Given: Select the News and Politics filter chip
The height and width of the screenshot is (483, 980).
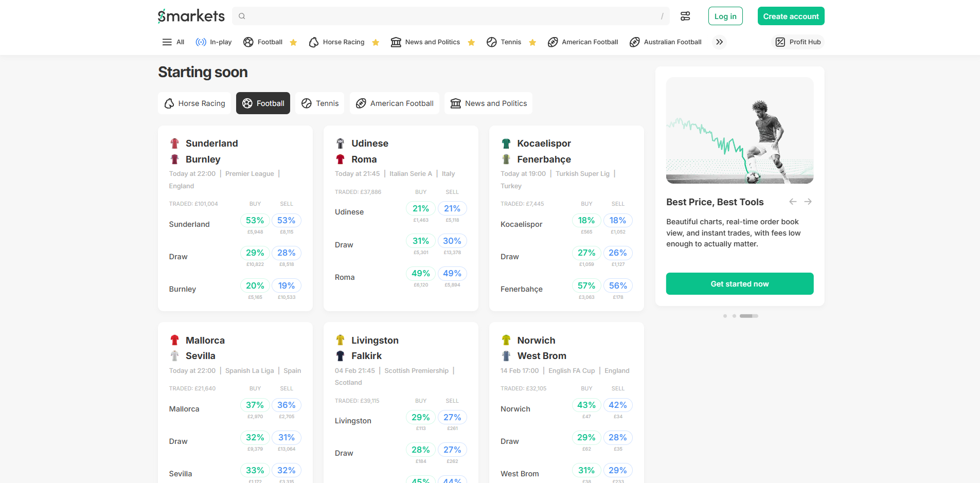Looking at the screenshot, I should [488, 103].
